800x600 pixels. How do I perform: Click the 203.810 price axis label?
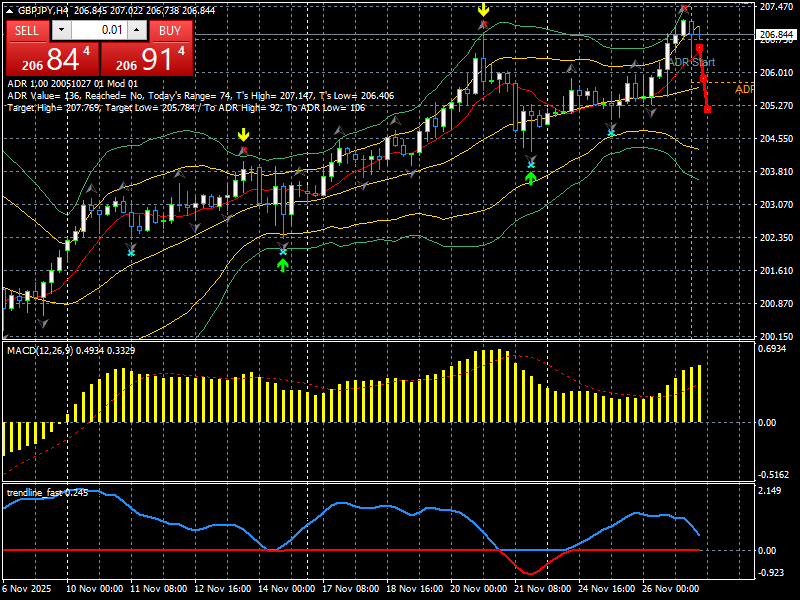(777, 171)
